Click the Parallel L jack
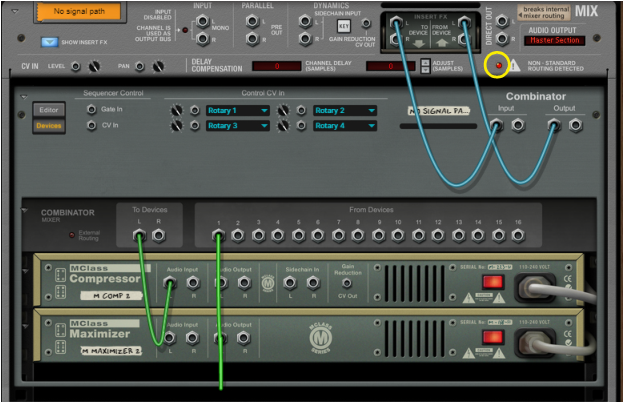This screenshot has height=402, width=623. pyautogui.click(x=253, y=21)
